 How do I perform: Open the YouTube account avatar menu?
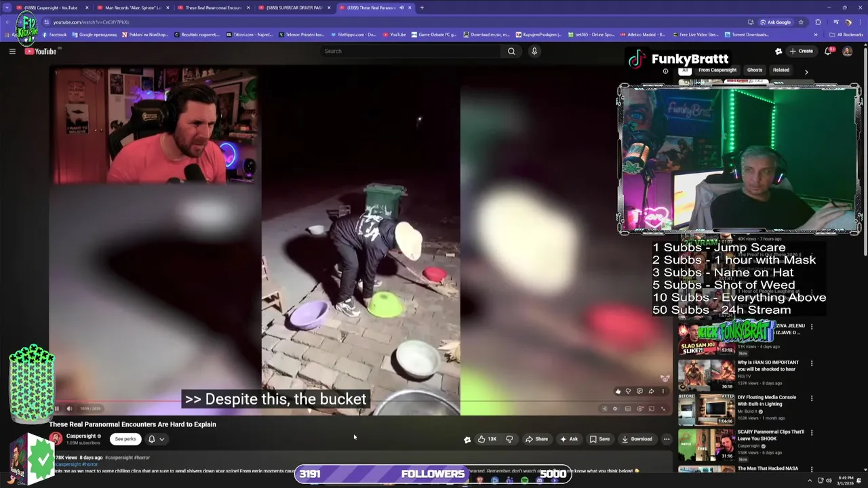(847, 51)
